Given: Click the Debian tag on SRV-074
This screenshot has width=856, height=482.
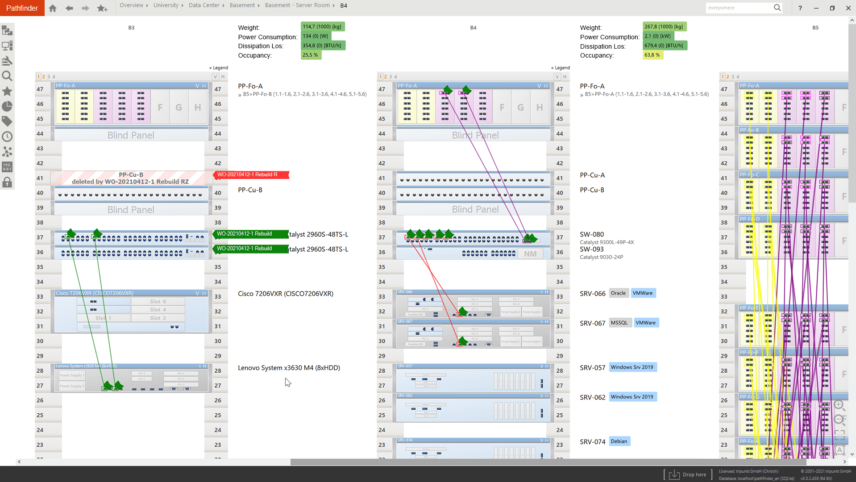Looking at the screenshot, I should click(x=619, y=441).
